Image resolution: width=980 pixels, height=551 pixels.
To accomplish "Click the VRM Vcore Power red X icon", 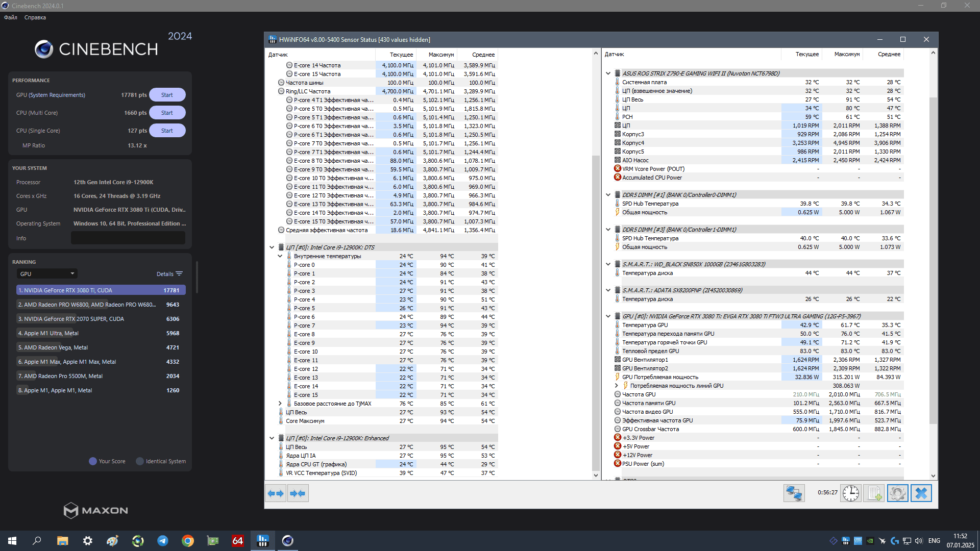I will pos(618,169).
